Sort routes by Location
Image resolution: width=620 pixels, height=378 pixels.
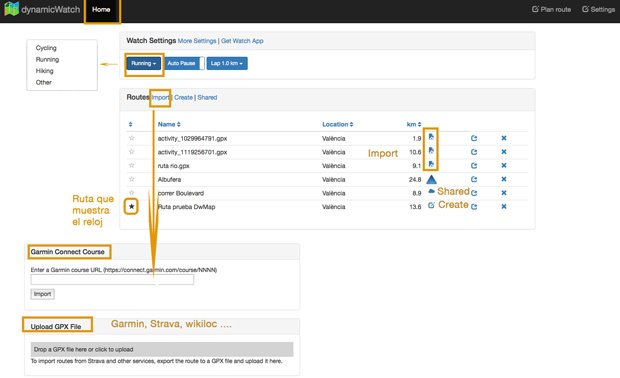338,124
